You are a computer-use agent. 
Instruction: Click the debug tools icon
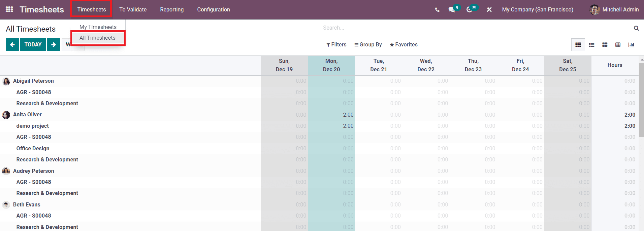(x=489, y=10)
